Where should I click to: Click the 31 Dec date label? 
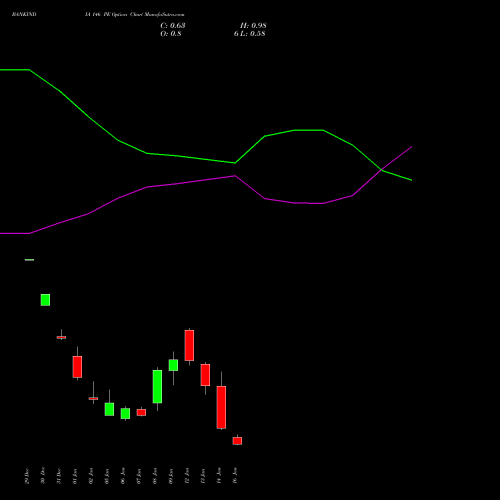(x=59, y=476)
